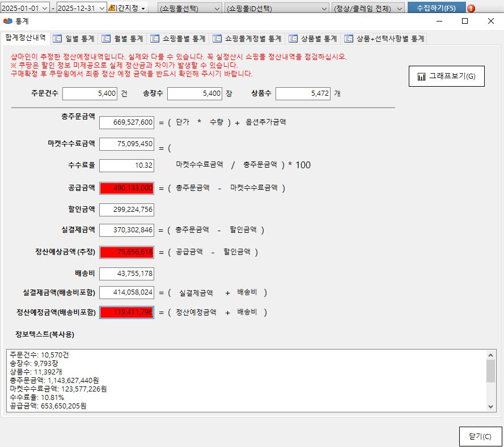The height and width of the screenshot is (447, 504).
Task: Open the 정상/클레임 전체 dropdown
Action: (x=400, y=8)
